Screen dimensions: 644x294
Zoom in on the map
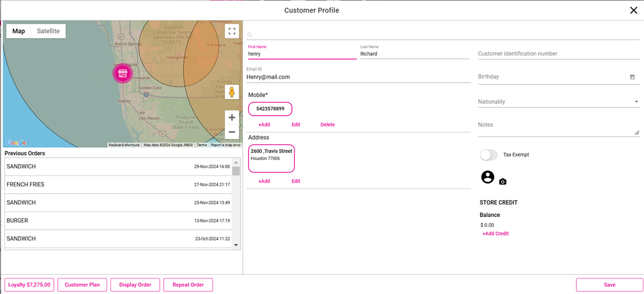232,117
